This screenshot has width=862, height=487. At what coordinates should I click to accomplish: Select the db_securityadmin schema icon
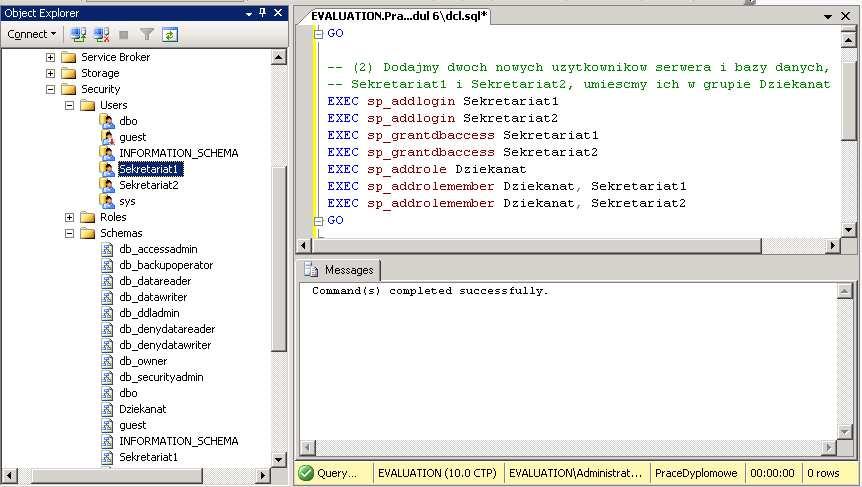107,377
